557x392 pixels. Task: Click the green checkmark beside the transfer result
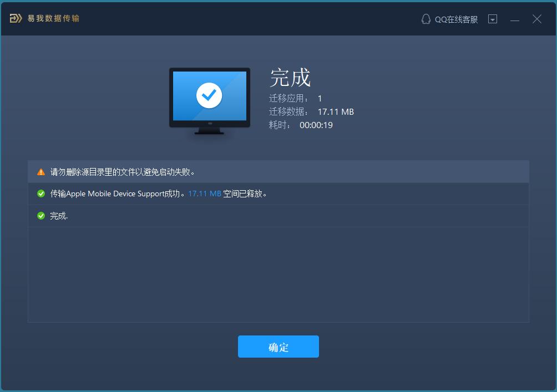click(40, 194)
